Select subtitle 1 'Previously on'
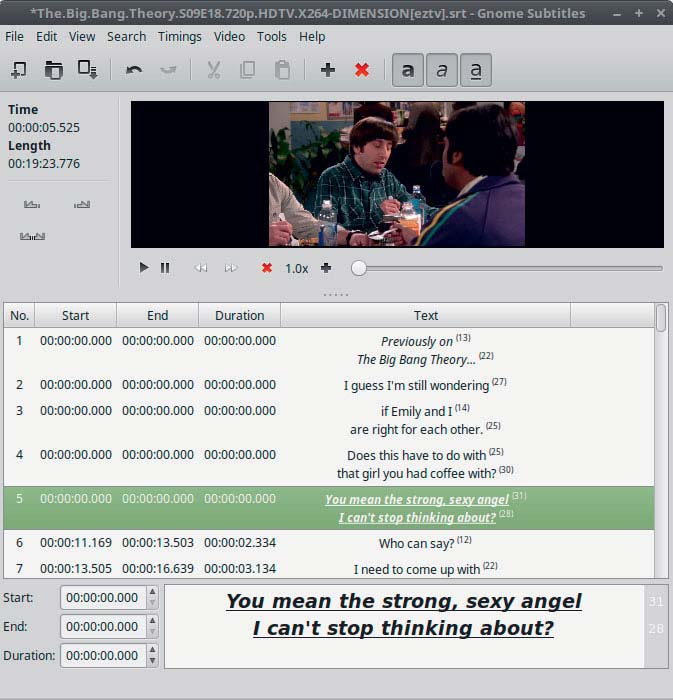This screenshot has height=700, width=673. tap(329, 350)
